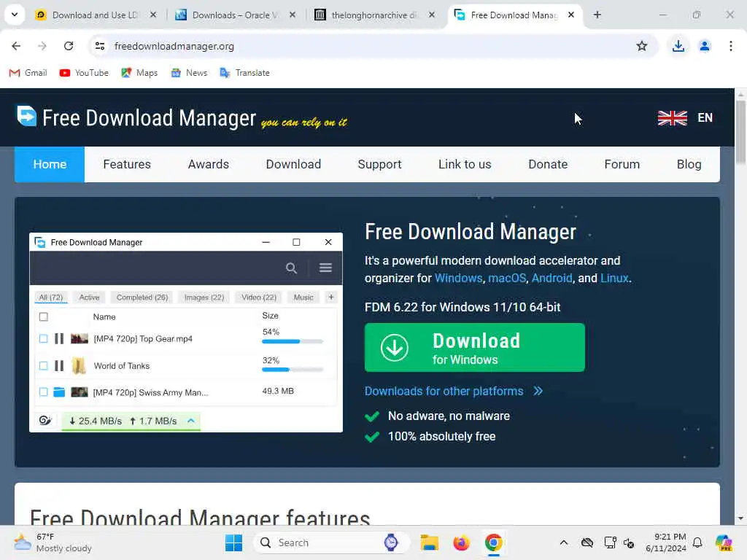Screen dimensions: 747x560
Task: View site information icon in address bar
Action: pos(99,46)
